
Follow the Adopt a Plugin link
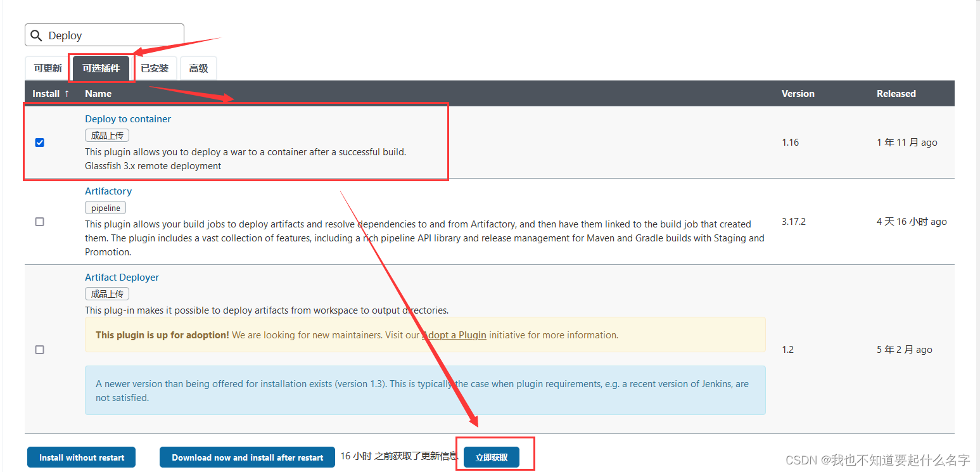tap(454, 335)
